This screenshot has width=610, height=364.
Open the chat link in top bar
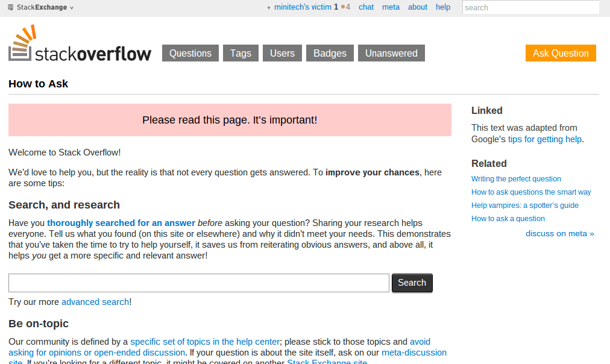pos(366,7)
